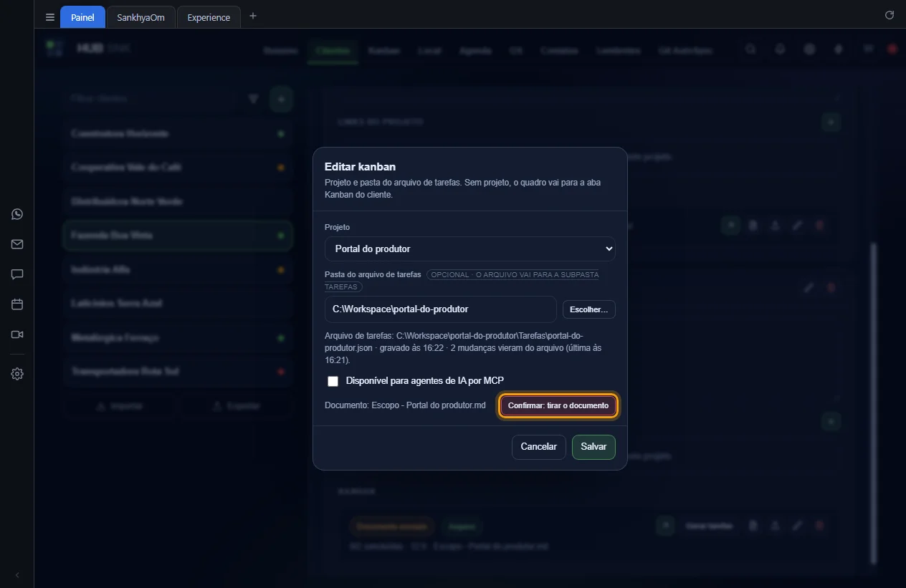Click the Projeto field label
The height and width of the screenshot is (588, 906).
click(337, 227)
